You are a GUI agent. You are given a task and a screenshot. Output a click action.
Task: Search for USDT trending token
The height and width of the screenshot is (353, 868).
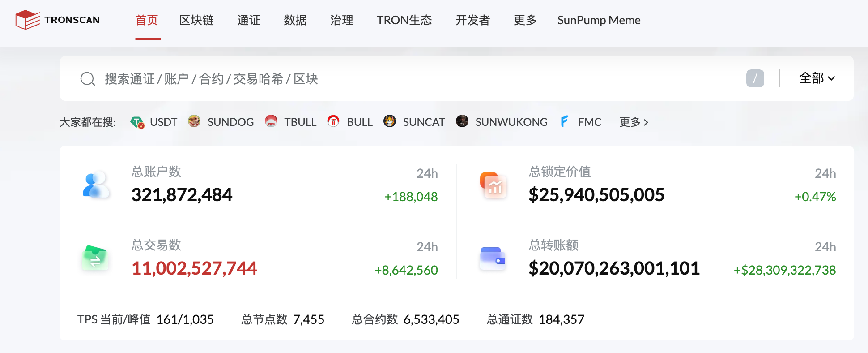coord(163,122)
